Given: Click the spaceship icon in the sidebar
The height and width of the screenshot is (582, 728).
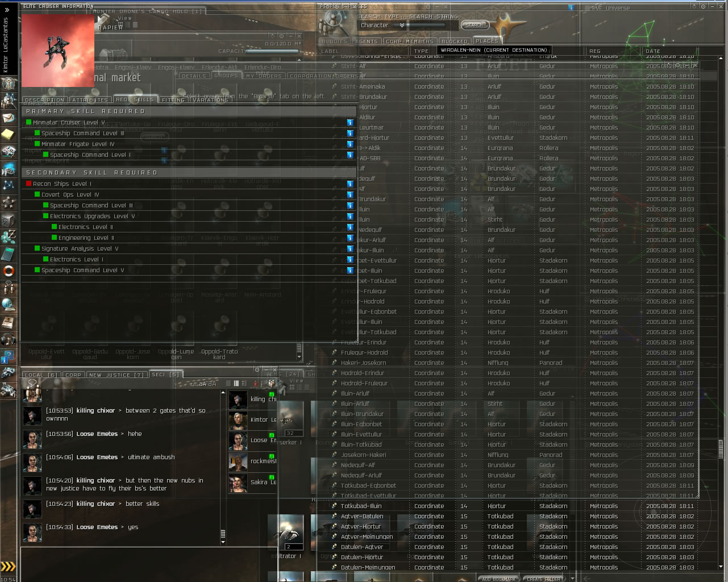Looking at the screenshot, I should (9, 373).
